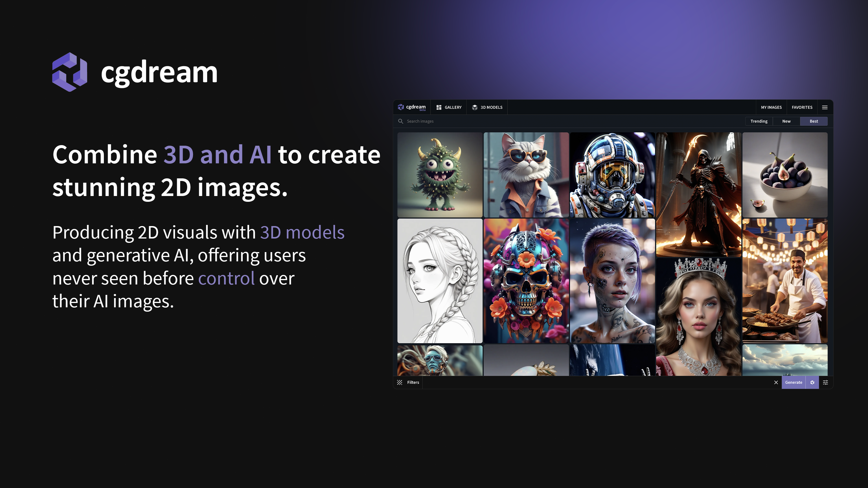Select the Trending sort option
Viewport: 868px width, 488px height.
pos(759,121)
